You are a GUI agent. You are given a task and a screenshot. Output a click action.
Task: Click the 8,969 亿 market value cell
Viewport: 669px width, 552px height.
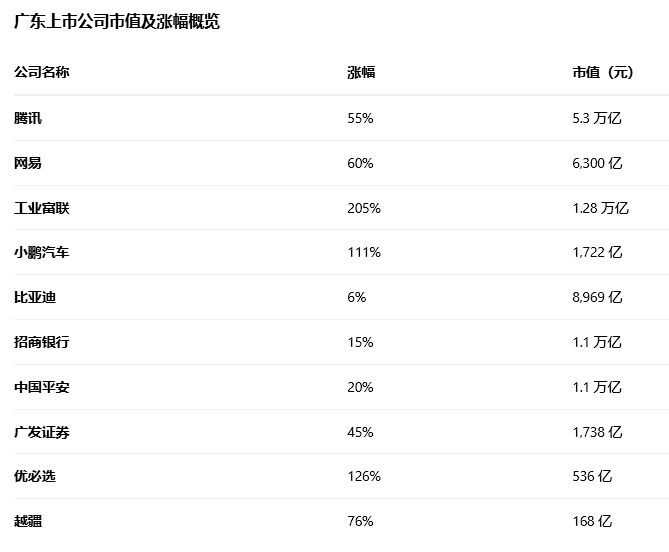[597, 297]
